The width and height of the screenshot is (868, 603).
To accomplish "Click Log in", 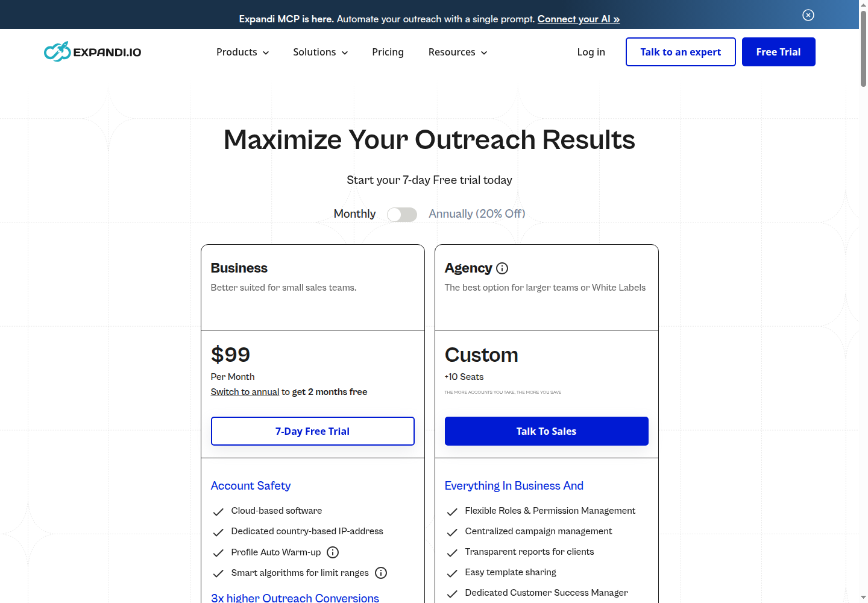I will click(x=591, y=52).
